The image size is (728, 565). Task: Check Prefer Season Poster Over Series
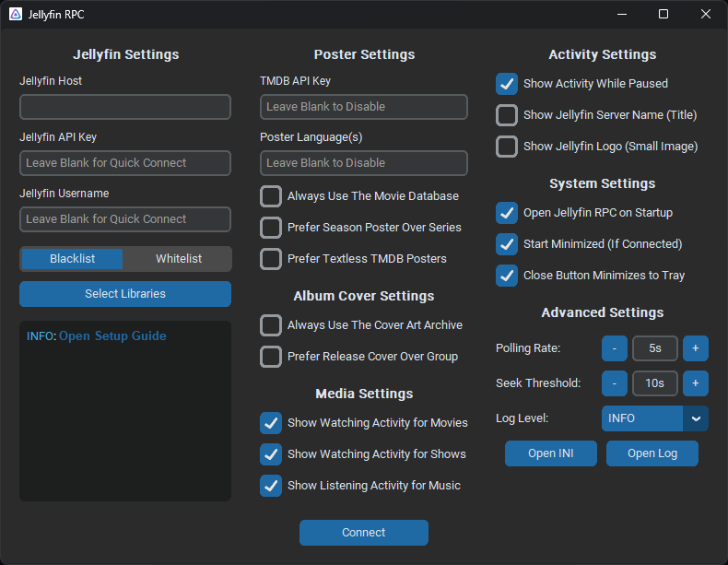[271, 228]
